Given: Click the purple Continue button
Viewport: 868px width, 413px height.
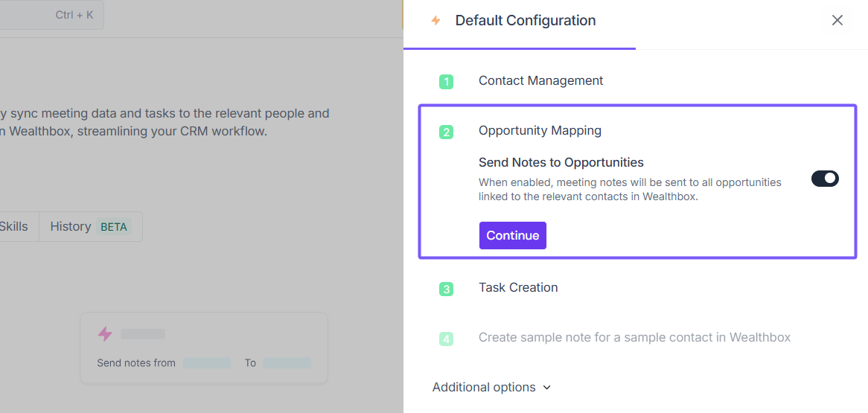Looking at the screenshot, I should 513,235.
